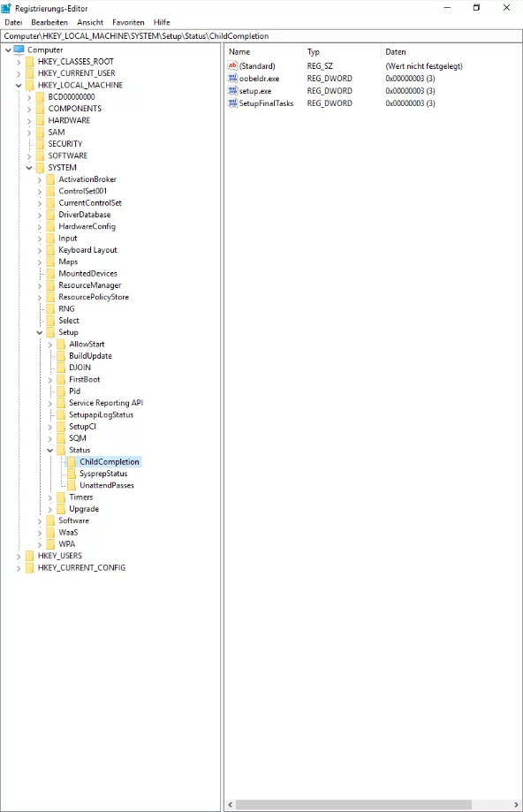Click the ActivationBroker folder icon

coord(50,179)
